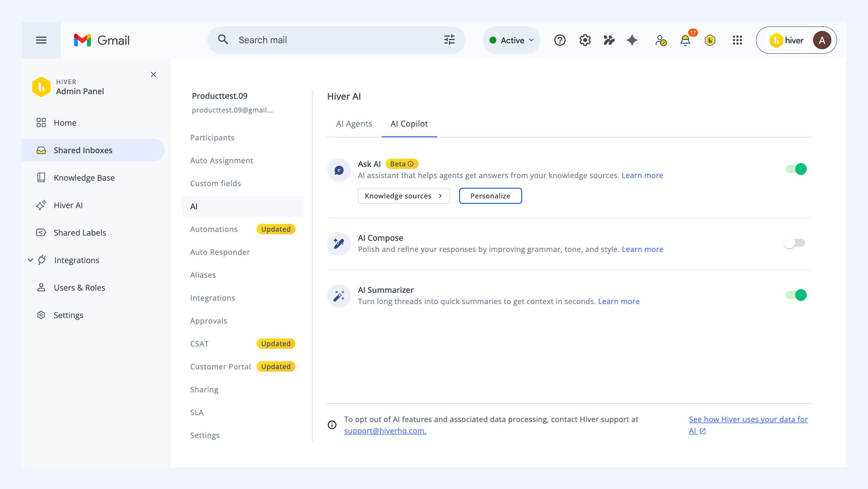
Task: Turn off the Ask AI toggle
Action: click(796, 169)
